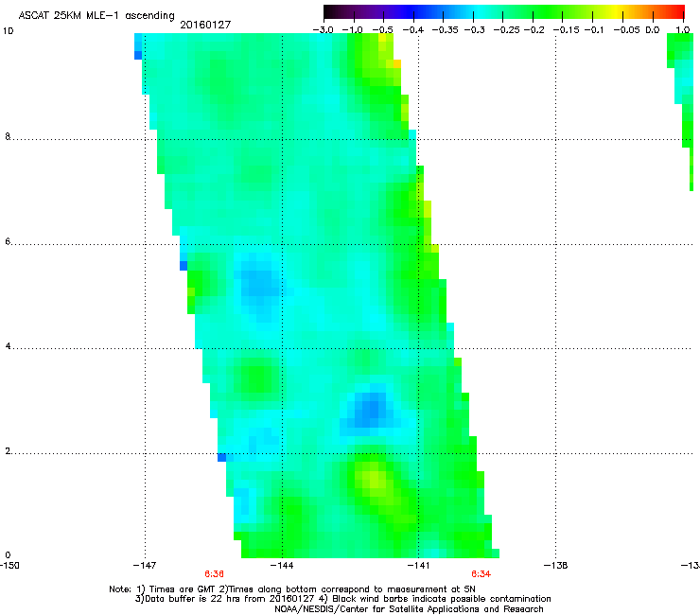This screenshot has height=615, width=700.
Task: Click the red time stamp 8:34
Action: [481, 574]
